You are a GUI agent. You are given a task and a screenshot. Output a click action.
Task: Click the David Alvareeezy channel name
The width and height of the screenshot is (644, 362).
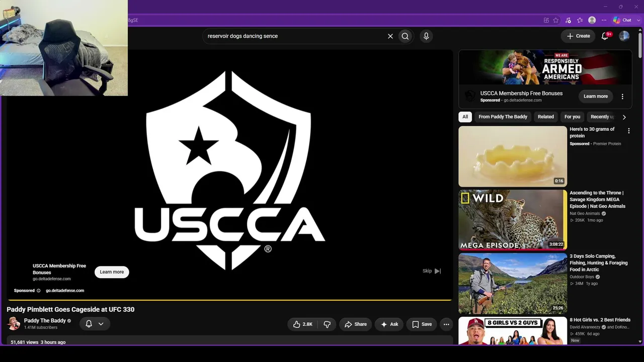pyautogui.click(x=585, y=327)
